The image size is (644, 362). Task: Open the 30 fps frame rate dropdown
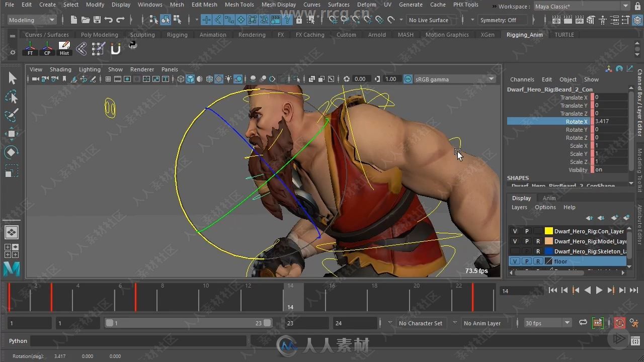[548, 323]
